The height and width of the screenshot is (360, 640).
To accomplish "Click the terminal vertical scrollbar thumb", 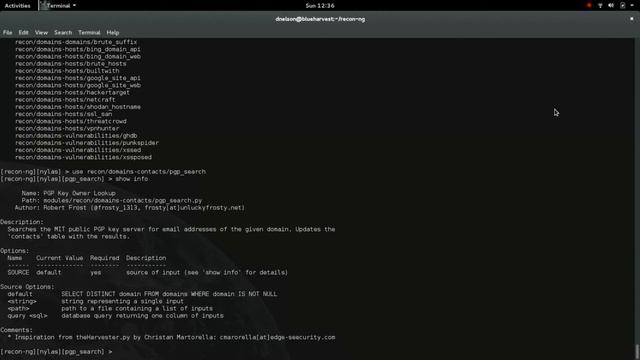I will point(637,352).
